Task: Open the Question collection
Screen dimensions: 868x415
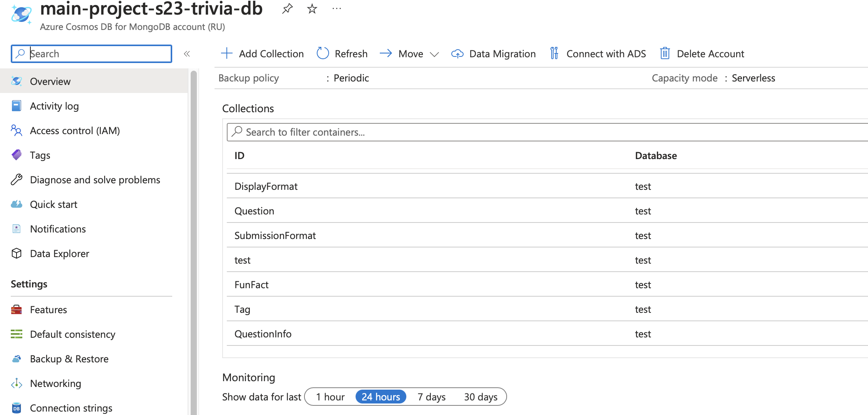Action: [547, 211]
